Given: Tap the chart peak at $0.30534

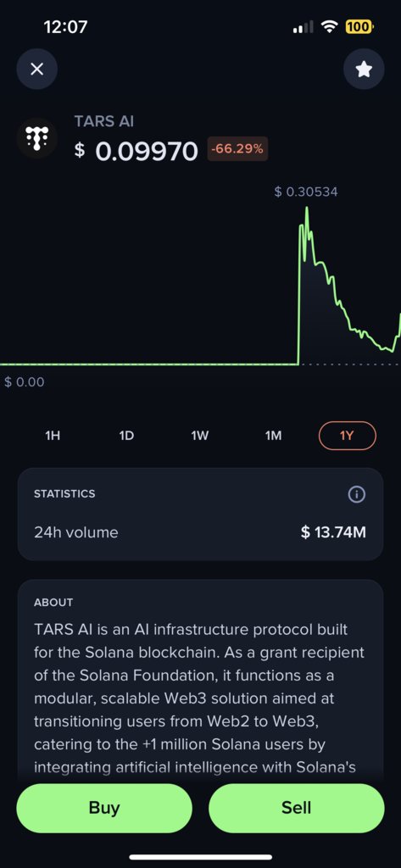Looking at the screenshot, I should click(x=306, y=208).
